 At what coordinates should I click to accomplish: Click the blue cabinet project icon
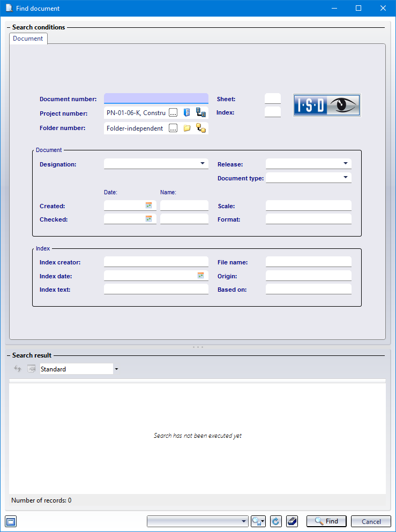point(187,112)
